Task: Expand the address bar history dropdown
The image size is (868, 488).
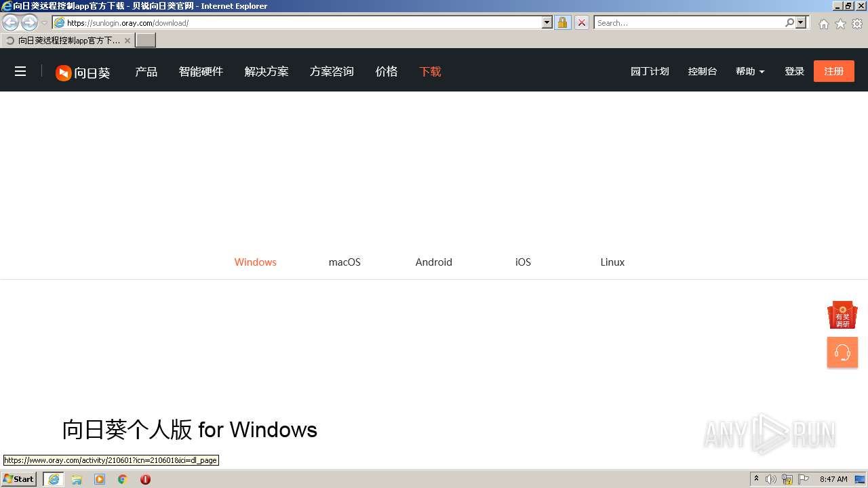Action: coord(547,22)
